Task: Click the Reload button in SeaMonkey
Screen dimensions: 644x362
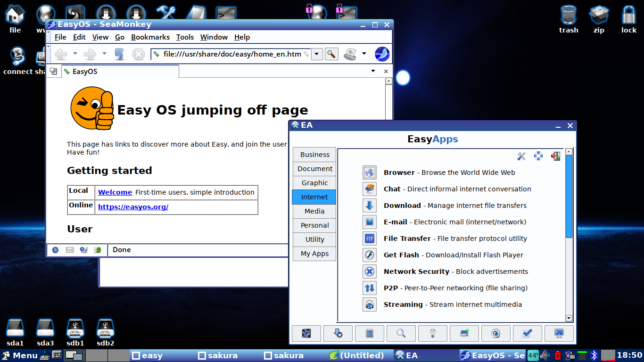Action: [x=119, y=54]
